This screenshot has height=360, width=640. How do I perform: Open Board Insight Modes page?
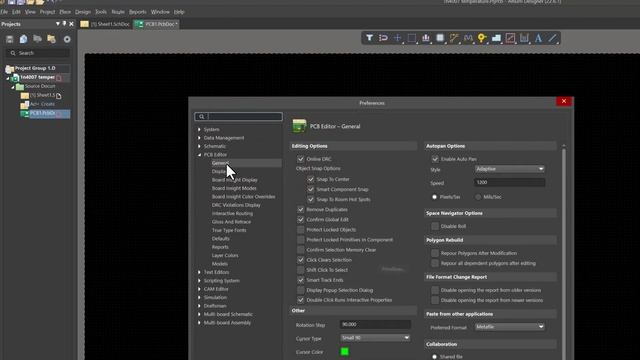coord(234,188)
